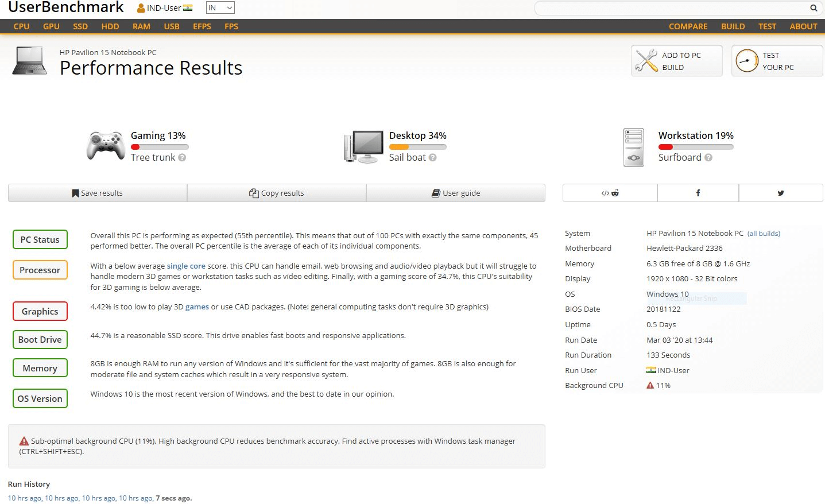Click the TEST YOUR PC speedometer icon
This screenshot has height=504, width=825.
(746, 60)
